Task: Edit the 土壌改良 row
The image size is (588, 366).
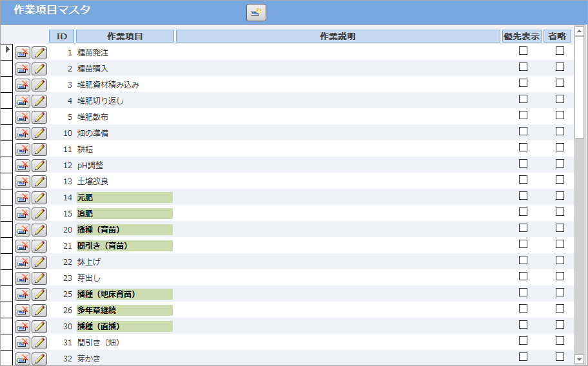Action: [x=39, y=182]
